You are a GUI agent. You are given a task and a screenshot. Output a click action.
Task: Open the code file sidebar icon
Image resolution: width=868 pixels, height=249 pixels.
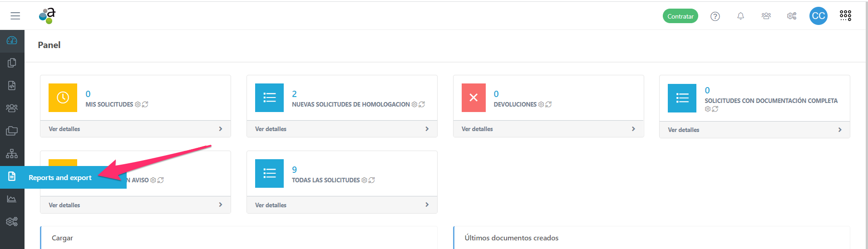tap(12, 85)
